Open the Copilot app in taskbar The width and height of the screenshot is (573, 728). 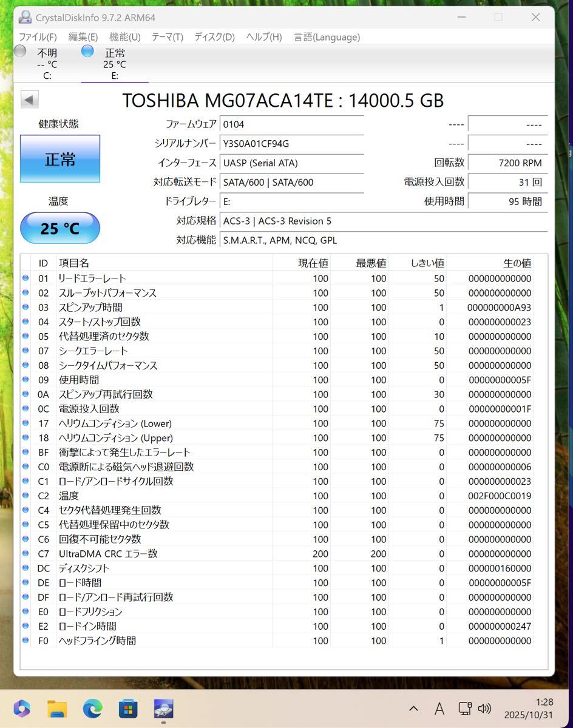[x=22, y=708]
